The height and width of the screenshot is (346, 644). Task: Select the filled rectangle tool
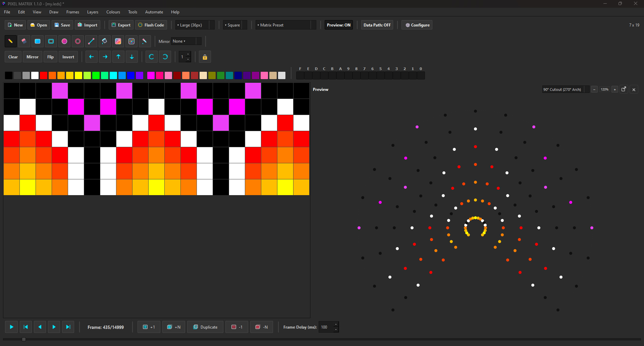pyautogui.click(x=38, y=41)
